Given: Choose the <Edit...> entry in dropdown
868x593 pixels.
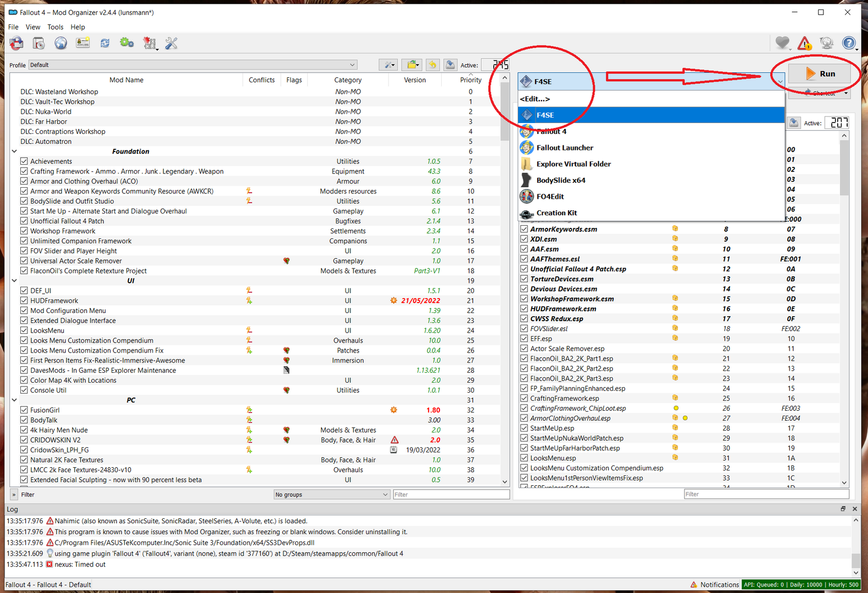Looking at the screenshot, I should [x=535, y=99].
